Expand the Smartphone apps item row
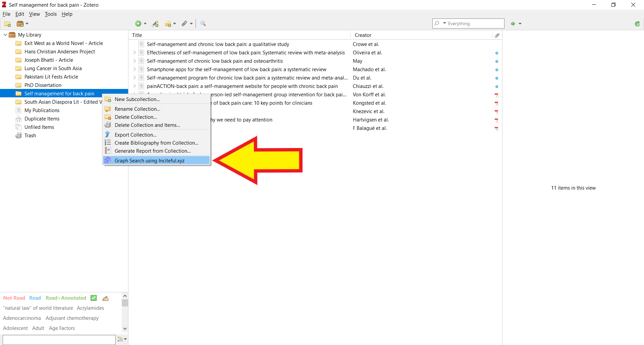644x345 pixels. (x=135, y=69)
